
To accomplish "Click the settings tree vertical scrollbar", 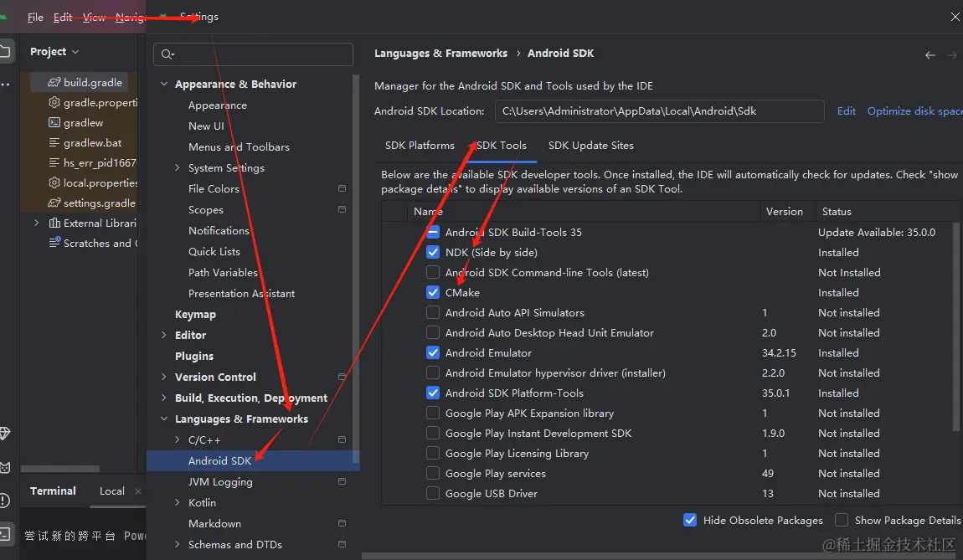I will tap(356, 270).
